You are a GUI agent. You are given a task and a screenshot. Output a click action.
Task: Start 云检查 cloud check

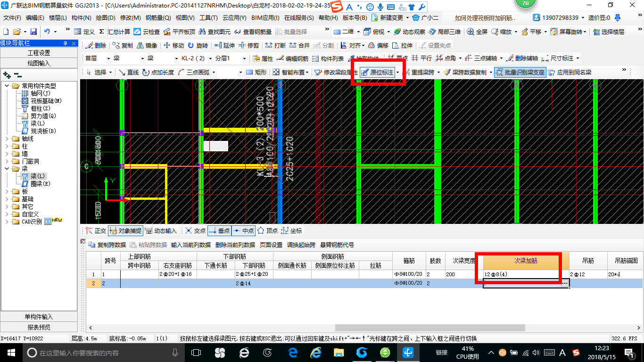click(147, 32)
